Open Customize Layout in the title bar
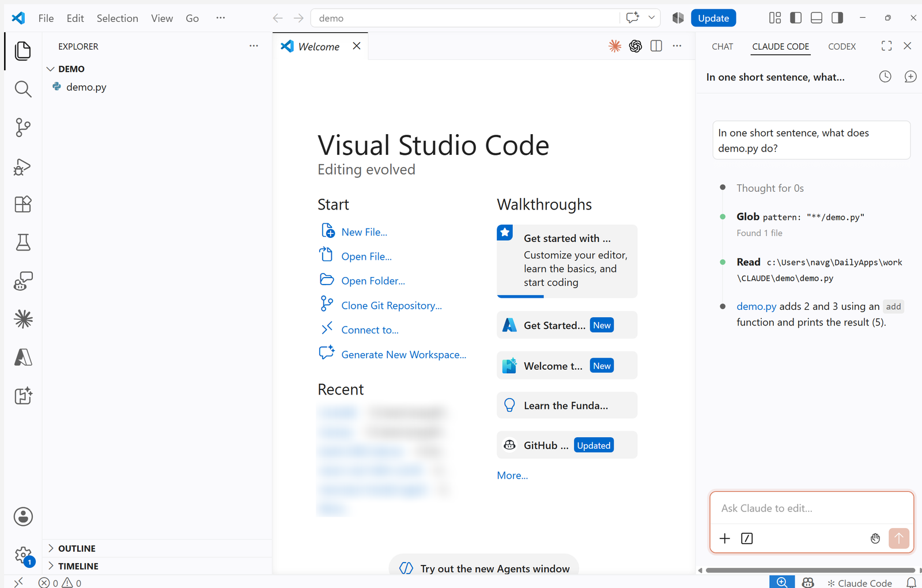 click(775, 18)
